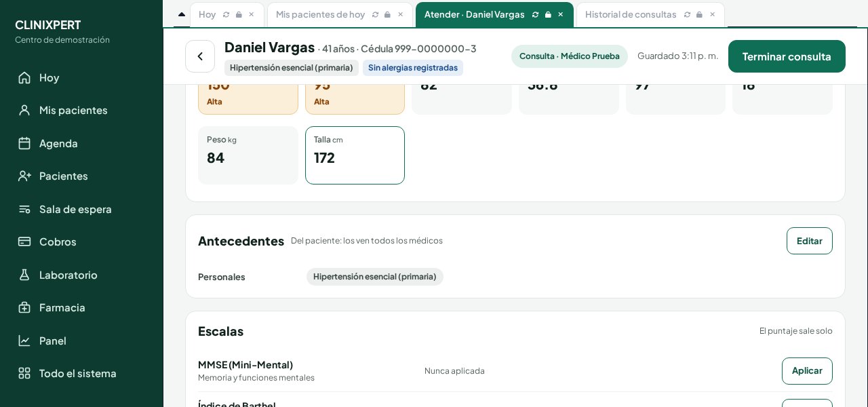
Task: Click the Personales row label
Action: pos(222,277)
